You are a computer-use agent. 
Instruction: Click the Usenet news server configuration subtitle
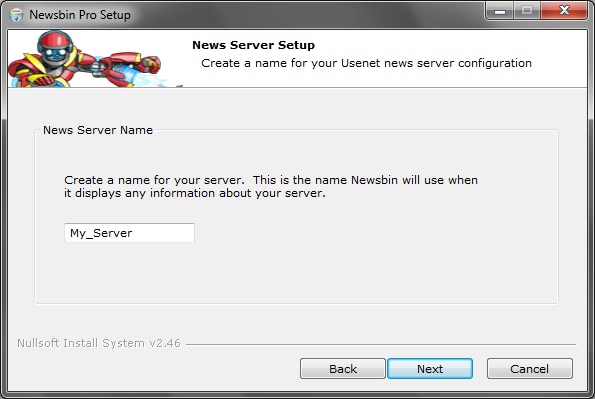point(366,63)
